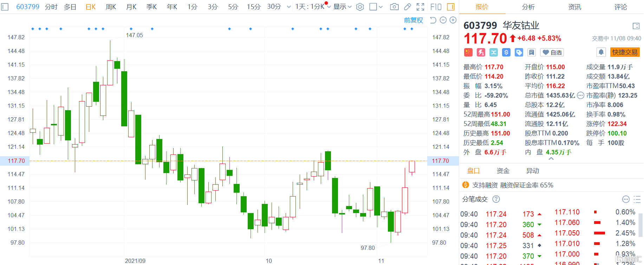Screen dimensions: 644x265
Task: Click the 97.80 low price label
Action: 368,248
